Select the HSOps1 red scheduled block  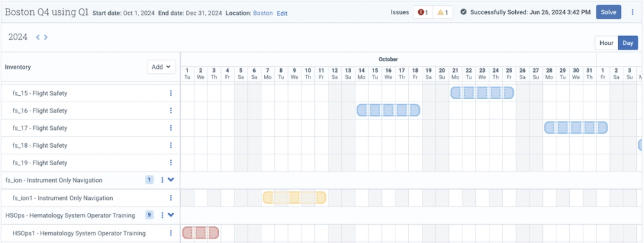click(x=200, y=233)
